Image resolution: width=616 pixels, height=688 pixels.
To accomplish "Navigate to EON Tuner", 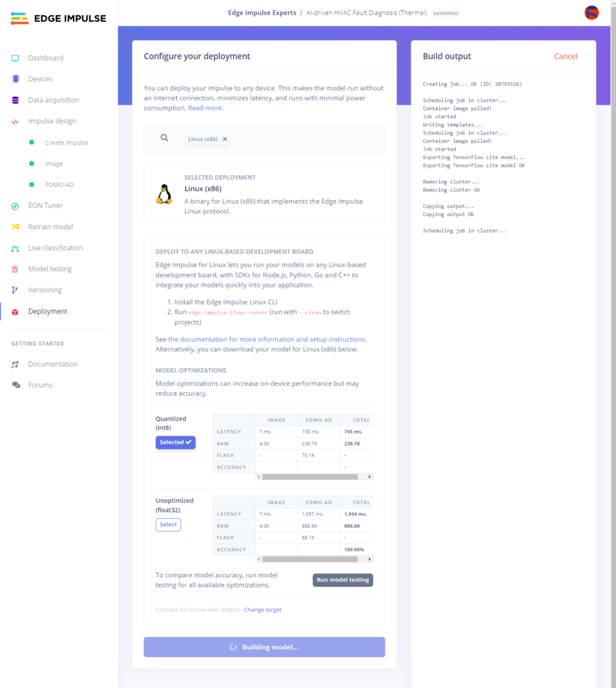I will (x=45, y=205).
